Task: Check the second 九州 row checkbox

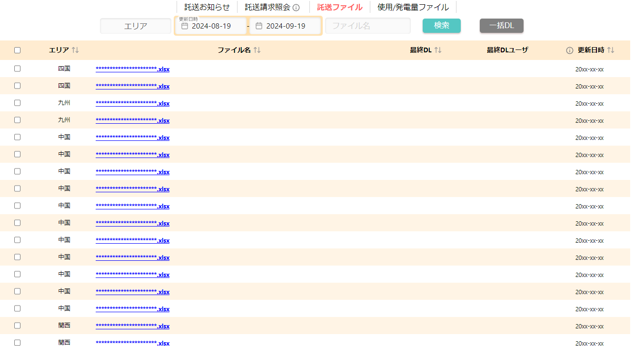Action: 18,120
